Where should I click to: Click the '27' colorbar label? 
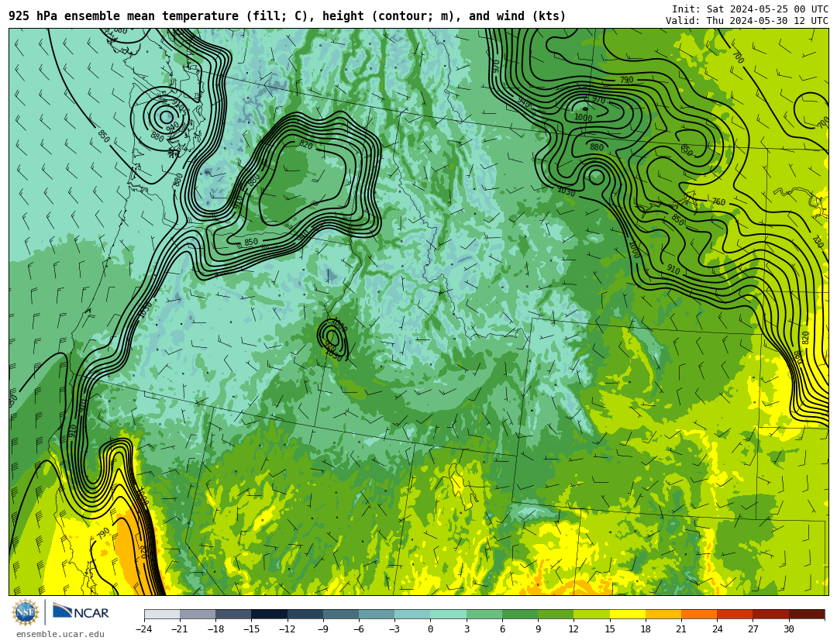tap(753, 629)
